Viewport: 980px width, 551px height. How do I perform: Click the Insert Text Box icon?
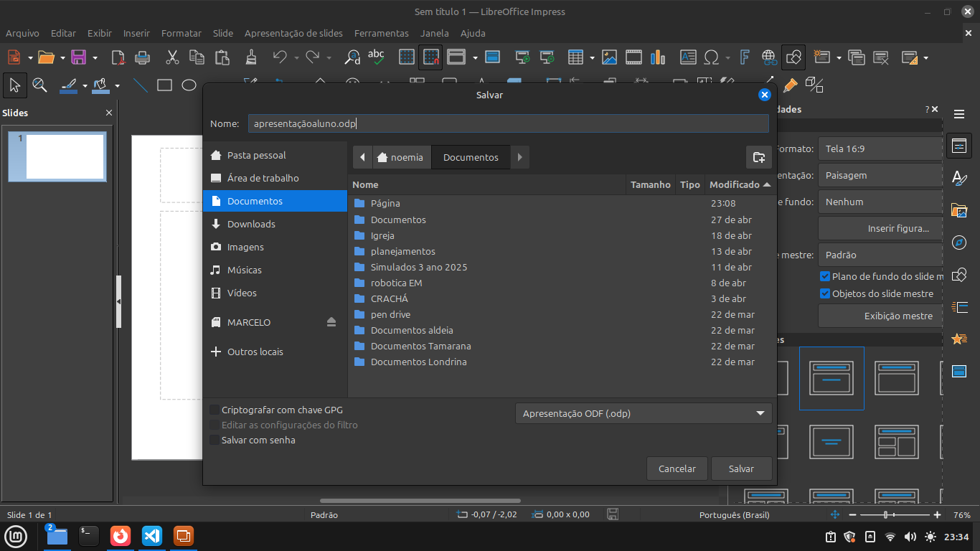pos(688,57)
